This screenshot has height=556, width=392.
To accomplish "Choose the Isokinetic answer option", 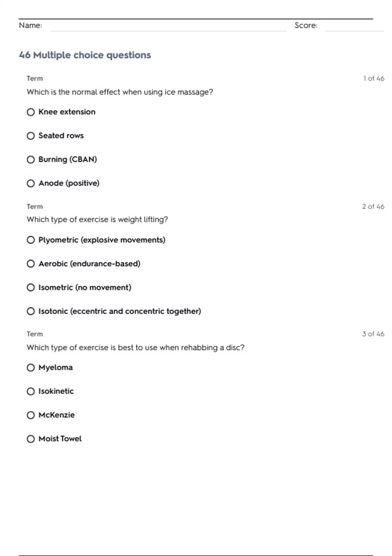I will click(x=31, y=391).
